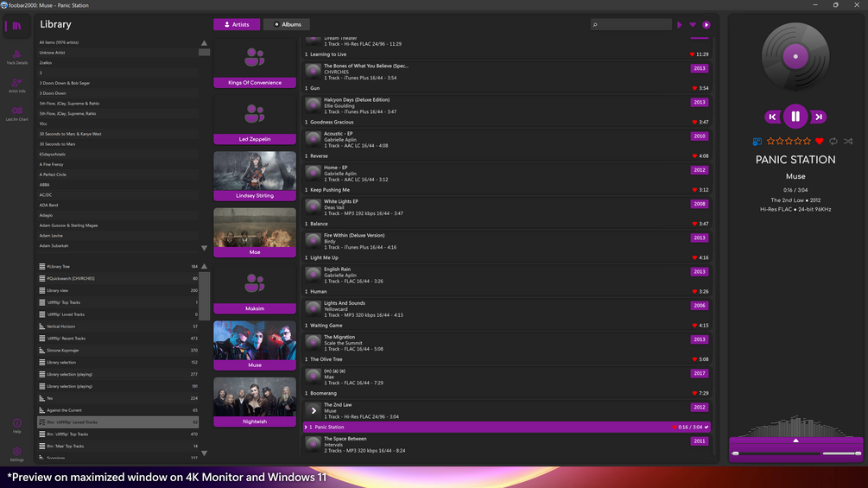
Task: Rate the track one star
Action: [770, 141]
